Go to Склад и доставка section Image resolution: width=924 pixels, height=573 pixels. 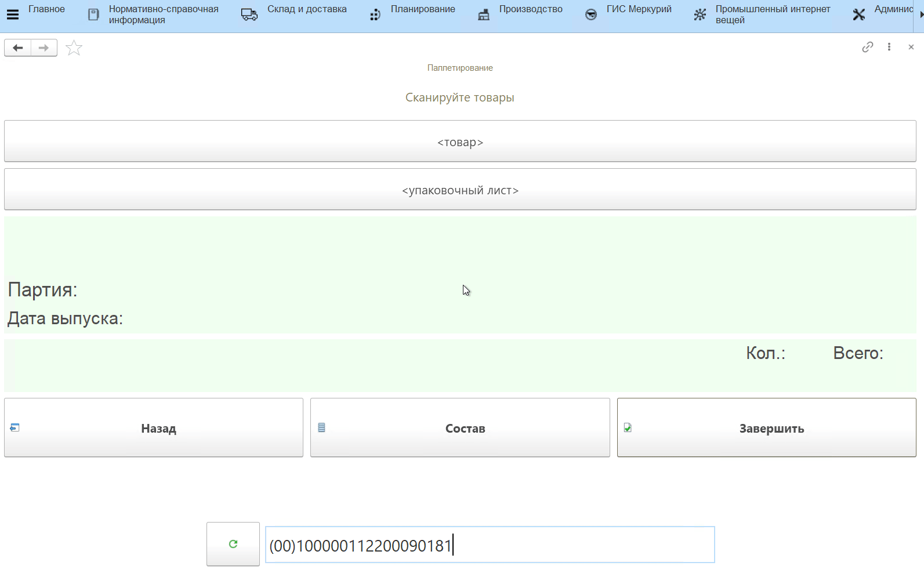point(306,9)
